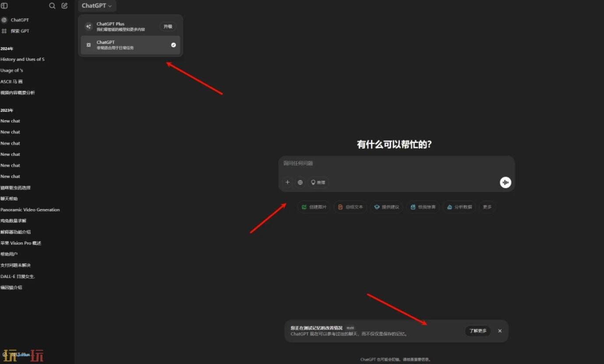Collapse the ChatGPT model dropdown at the top

tap(97, 6)
